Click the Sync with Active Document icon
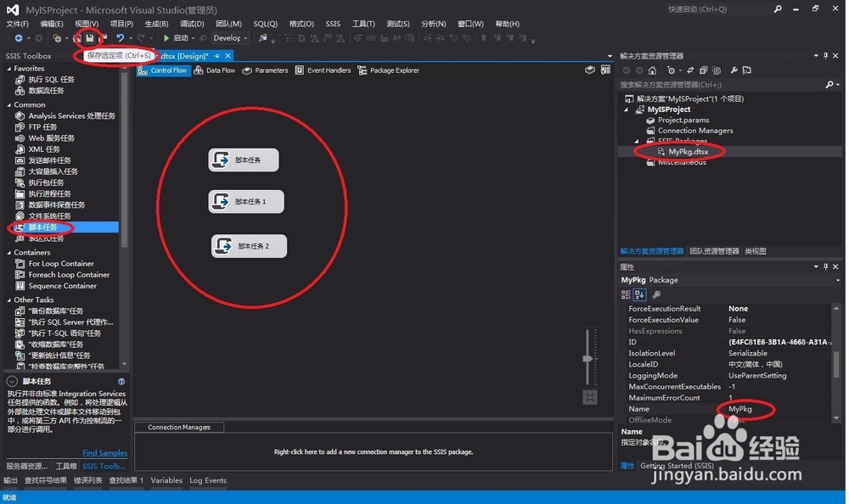Viewport: 849px width, 504px height. click(690, 70)
